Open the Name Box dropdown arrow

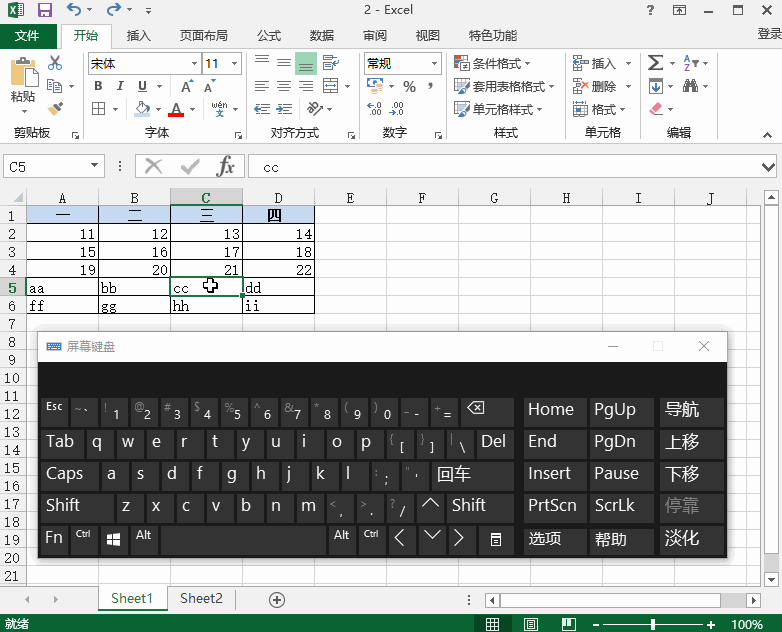[95, 167]
